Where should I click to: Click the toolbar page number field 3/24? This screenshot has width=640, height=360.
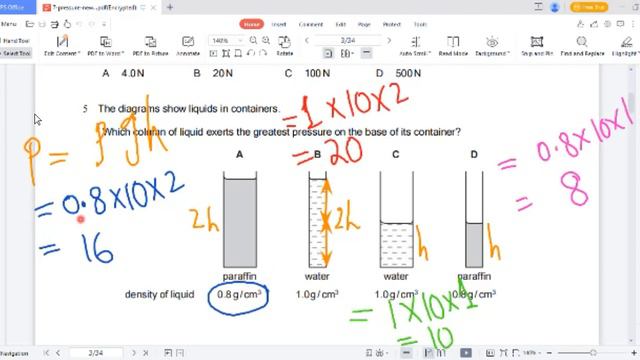point(348,40)
